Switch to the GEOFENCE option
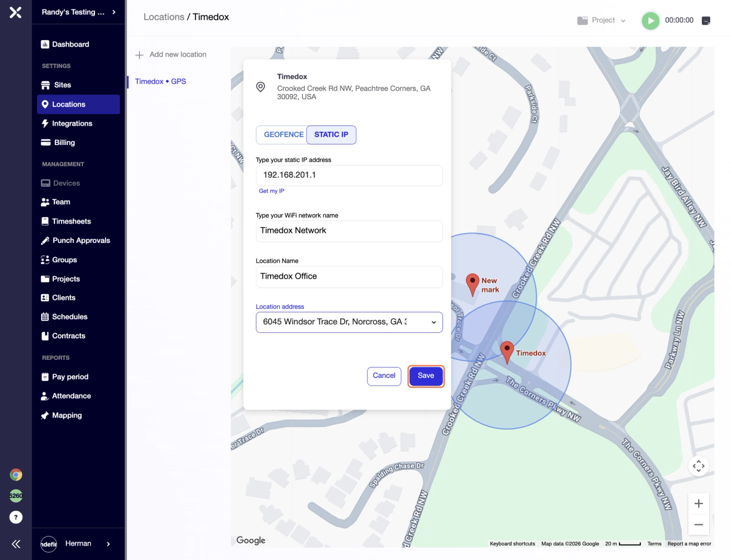This screenshot has height=560, width=731. 282,135
